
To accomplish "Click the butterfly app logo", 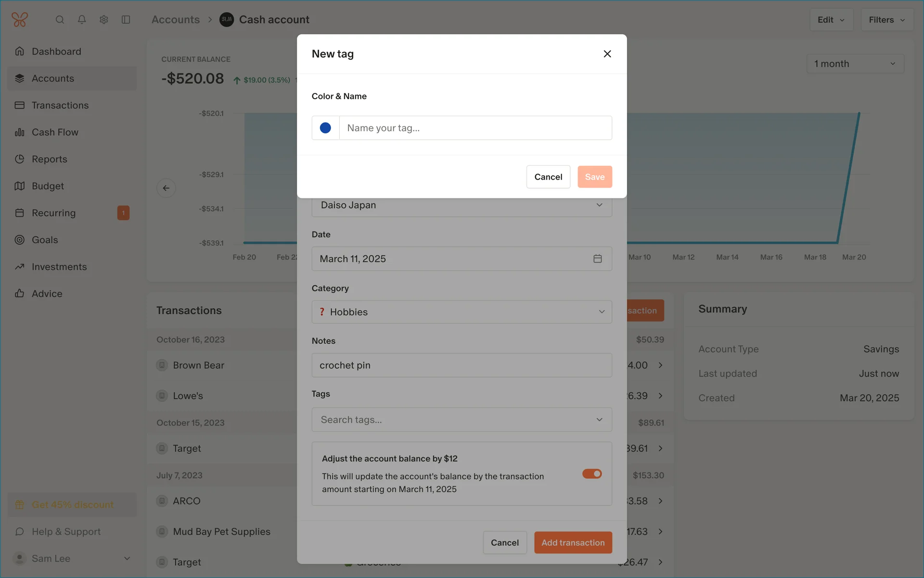I will point(20,20).
